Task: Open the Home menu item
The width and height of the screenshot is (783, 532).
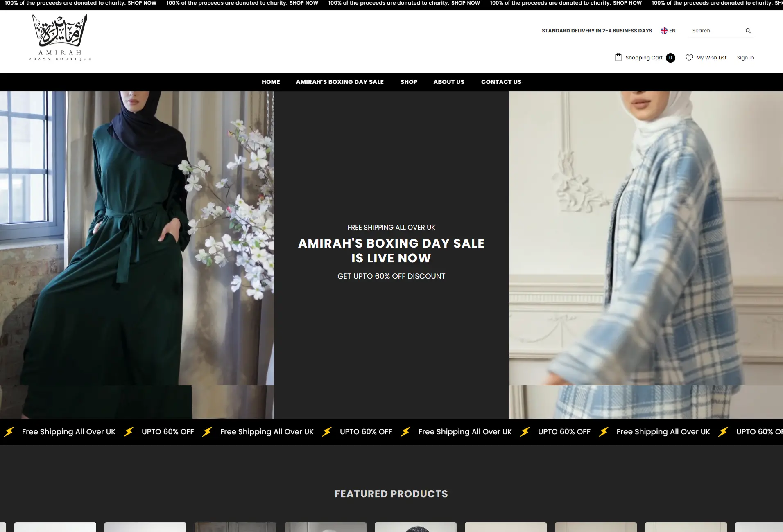Action: 271,82
